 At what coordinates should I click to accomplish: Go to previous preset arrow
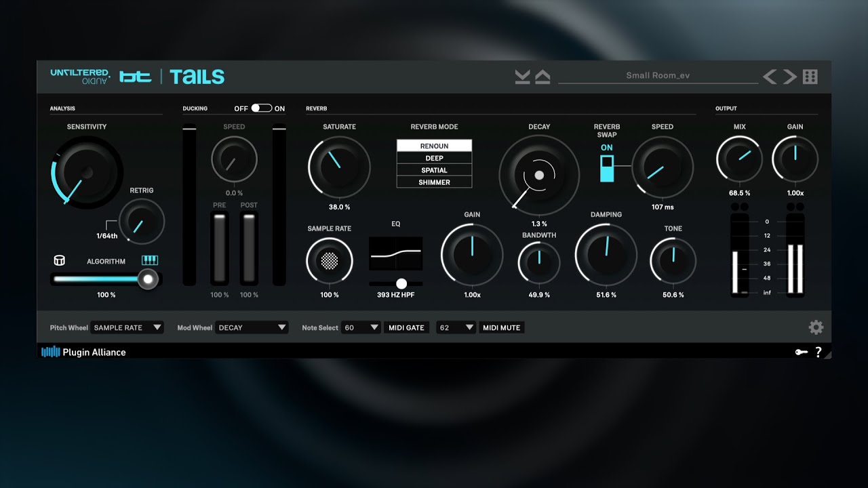(770, 77)
